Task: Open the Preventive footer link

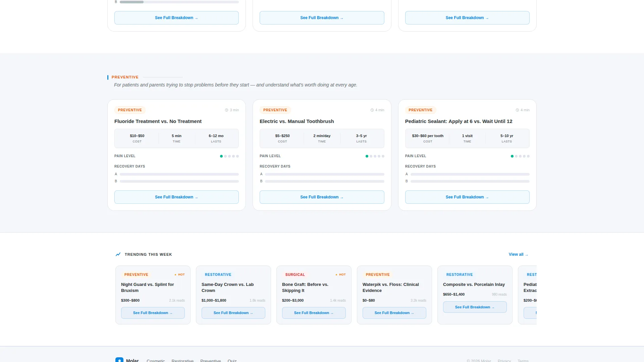Action: [x=211, y=361]
